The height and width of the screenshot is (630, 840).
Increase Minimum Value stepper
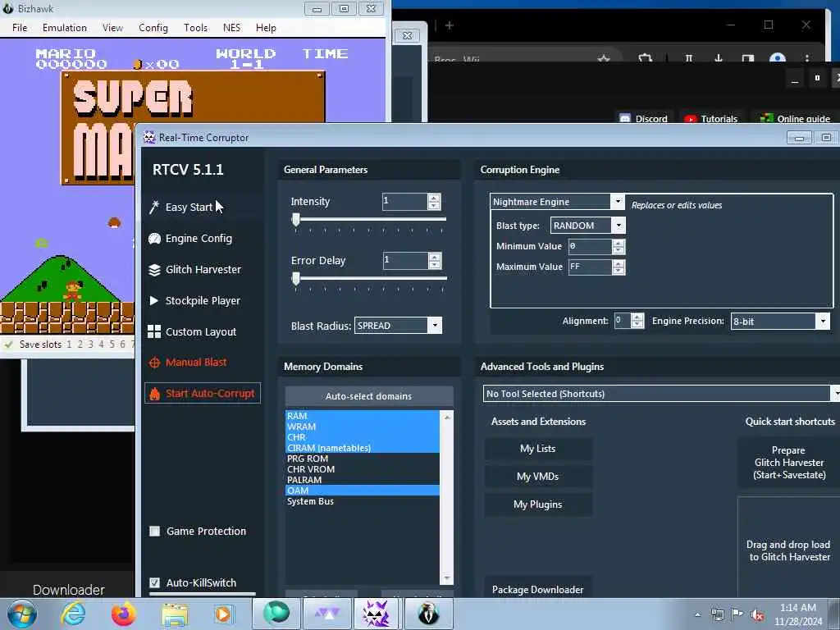tap(619, 243)
